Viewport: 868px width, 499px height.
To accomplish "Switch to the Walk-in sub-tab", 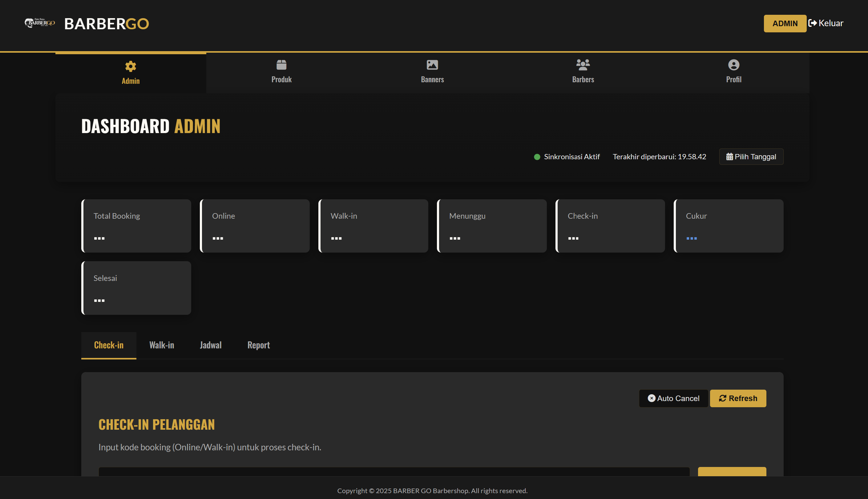I will coord(162,345).
